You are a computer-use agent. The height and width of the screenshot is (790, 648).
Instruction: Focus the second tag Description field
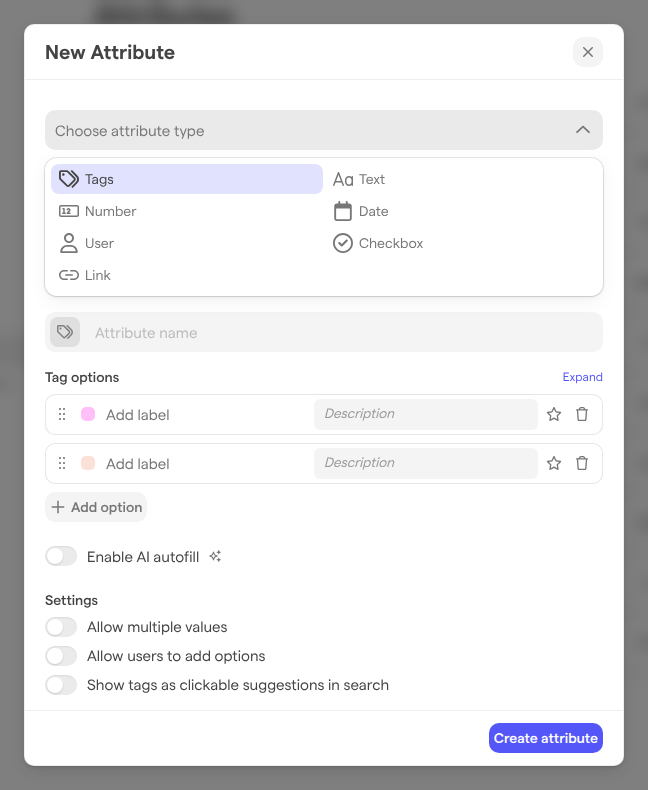426,463
